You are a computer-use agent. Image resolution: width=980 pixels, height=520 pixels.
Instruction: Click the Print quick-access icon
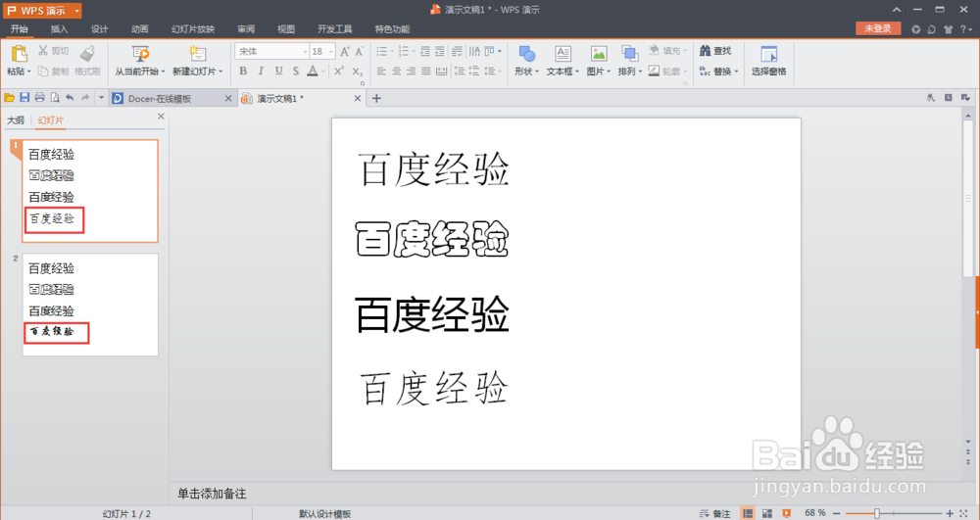[x=39, y=97]
